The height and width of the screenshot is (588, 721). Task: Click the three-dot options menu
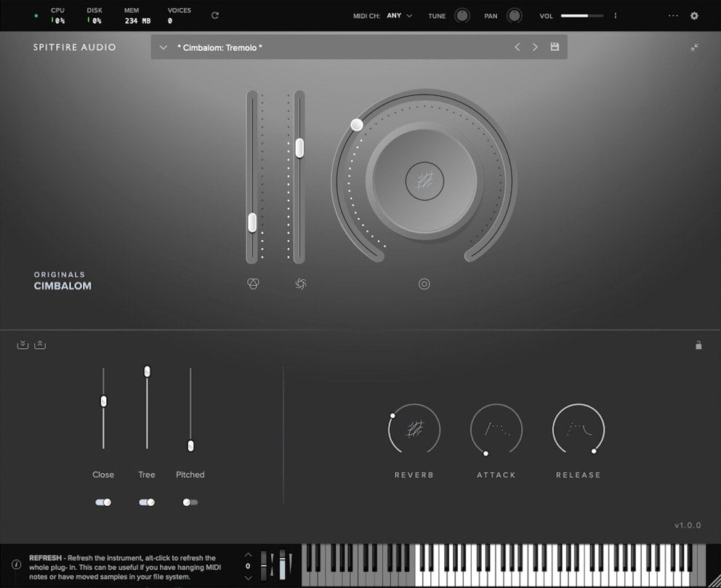[673, 15]
